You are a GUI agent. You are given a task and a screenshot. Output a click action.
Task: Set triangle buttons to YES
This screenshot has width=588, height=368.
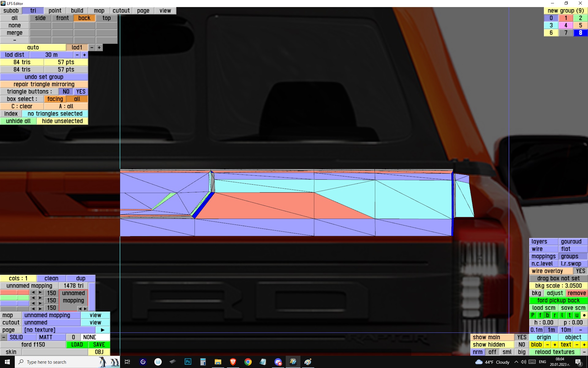click(81, 92)
